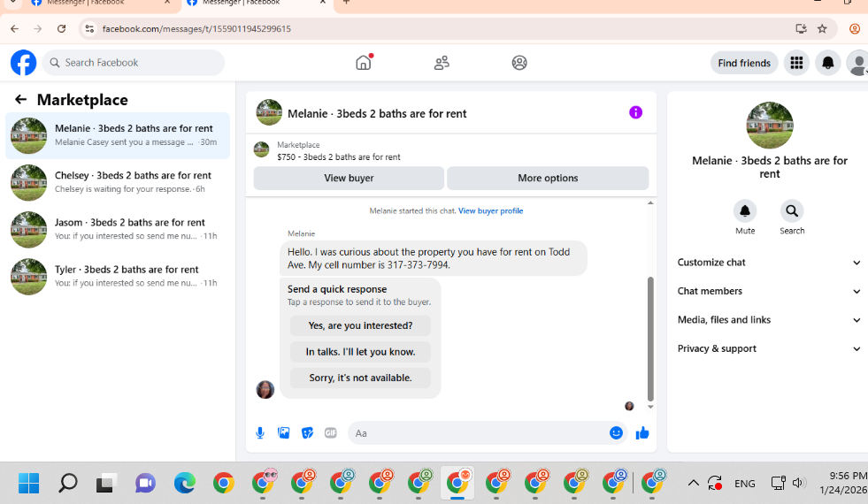Screen dimensions: 868x504
Task: Switch to the first Messenger browser tab
Action: [x=100, y=3]
